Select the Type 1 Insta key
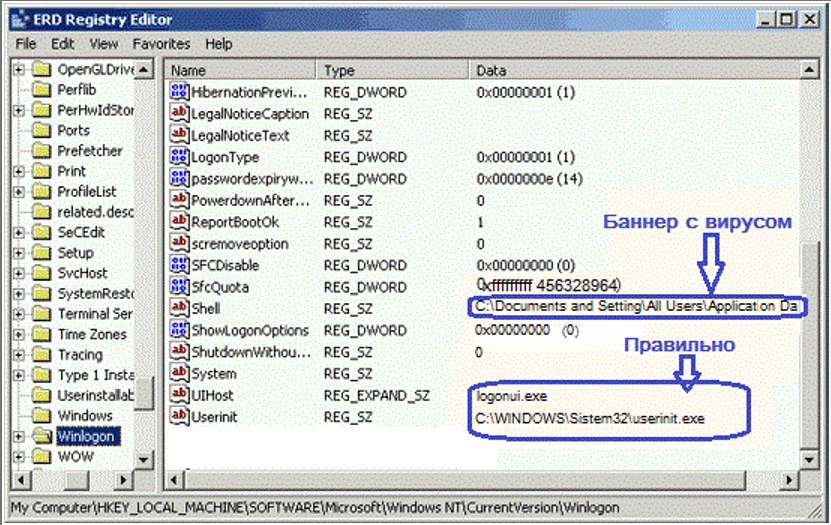Screen dimensions: 831x525 (x=95, y=375)
